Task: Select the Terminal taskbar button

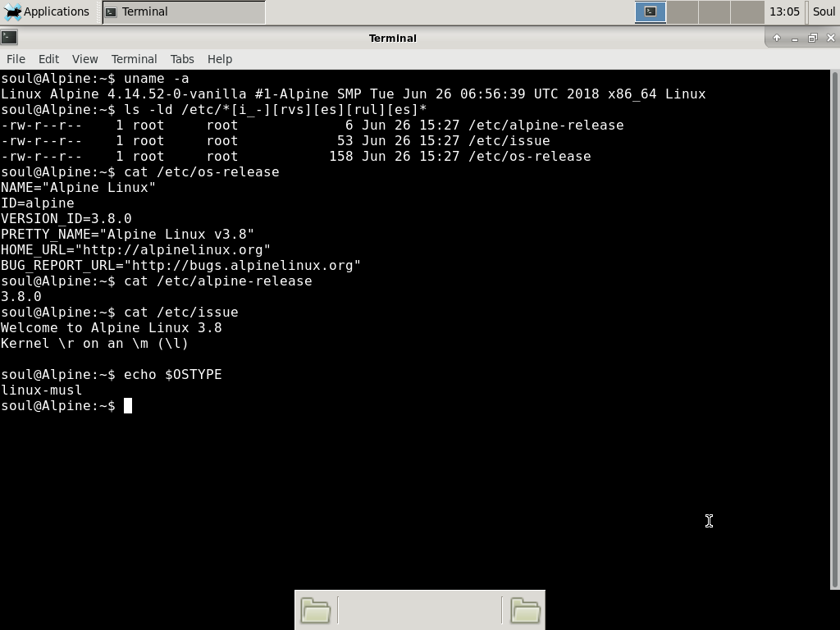Action: click(x=184, y=11)
